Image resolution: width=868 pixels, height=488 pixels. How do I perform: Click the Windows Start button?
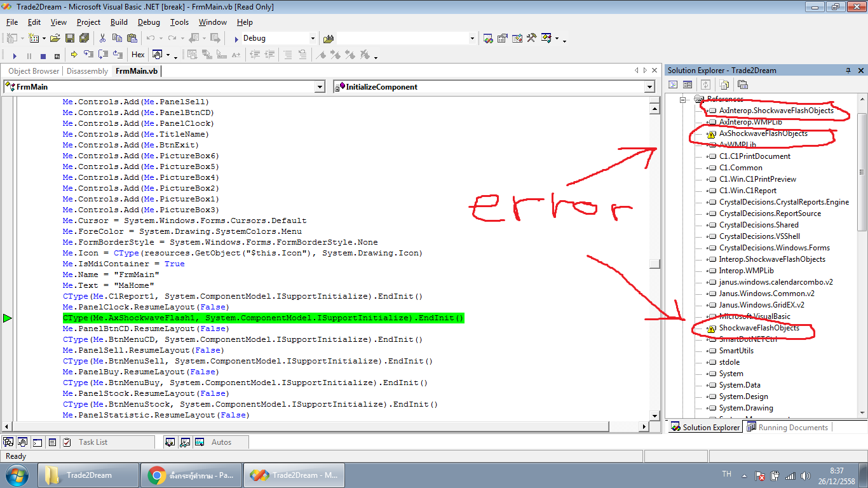pyautogui.click(x=17, y=475)
